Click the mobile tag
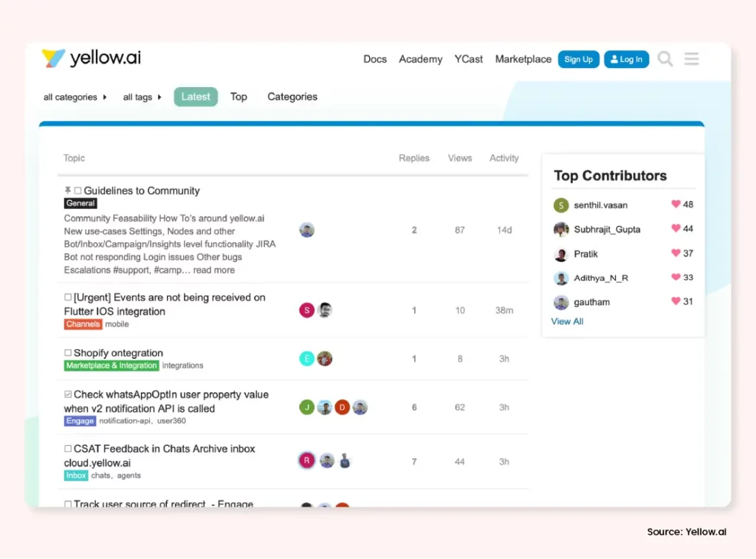Viewport: 756px width, 559px height. click(x=117, y=324)
